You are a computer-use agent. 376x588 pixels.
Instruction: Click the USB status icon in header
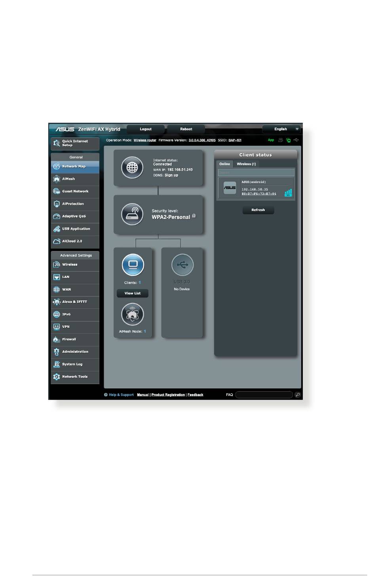click(296, 140)
